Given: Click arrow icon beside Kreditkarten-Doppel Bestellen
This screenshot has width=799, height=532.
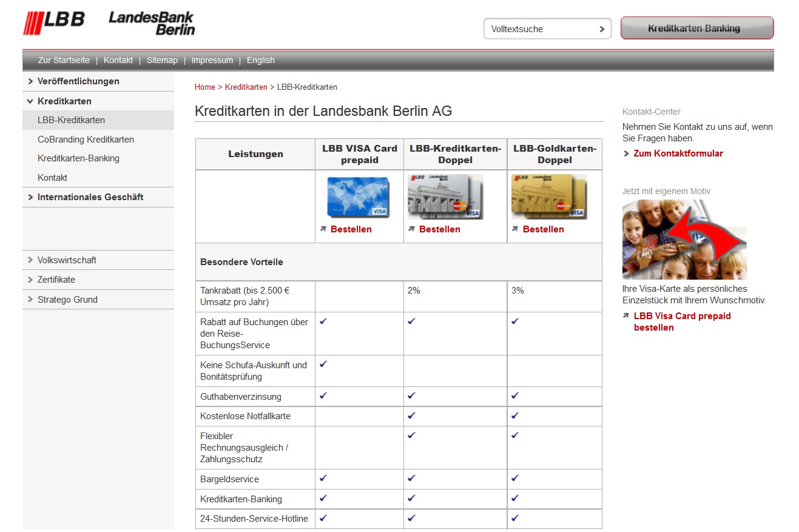Looking at the screenshot, I should coord(412,229).
